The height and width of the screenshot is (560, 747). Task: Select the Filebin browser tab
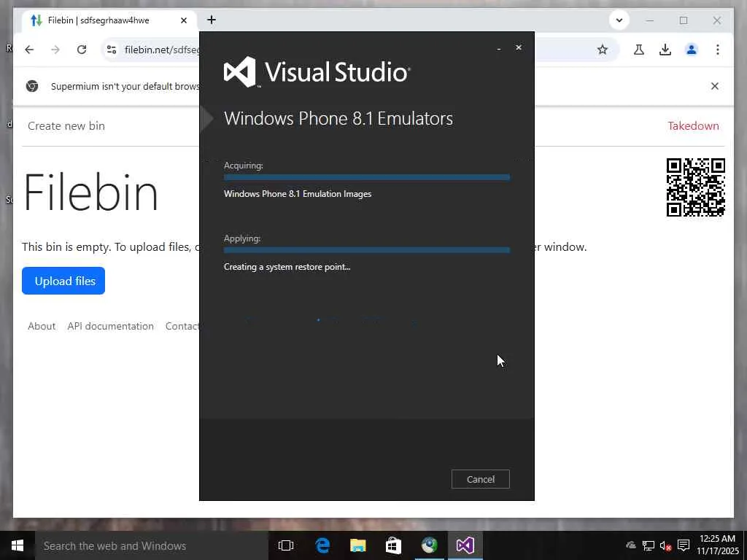pyautogui.click(x=109, y=20)
